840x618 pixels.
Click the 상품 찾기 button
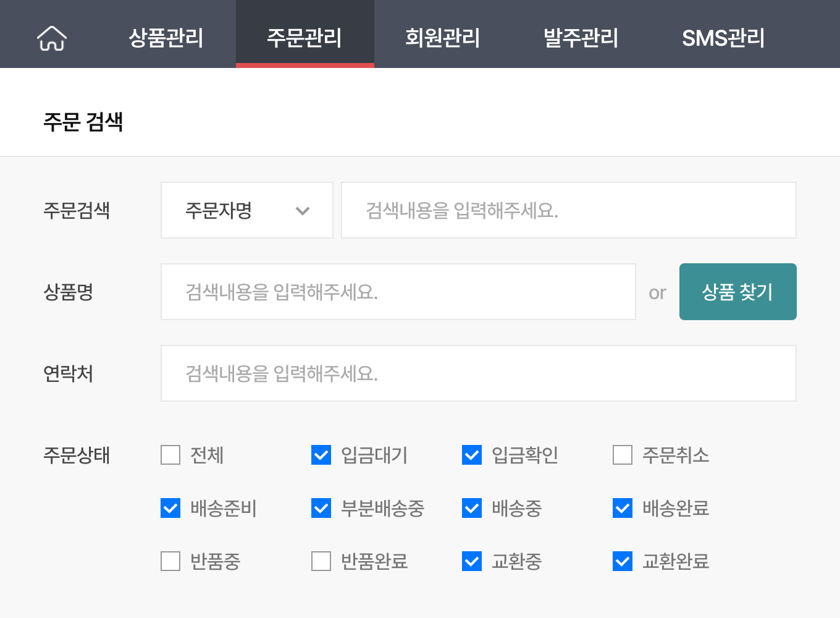click(x=737, y=291)
